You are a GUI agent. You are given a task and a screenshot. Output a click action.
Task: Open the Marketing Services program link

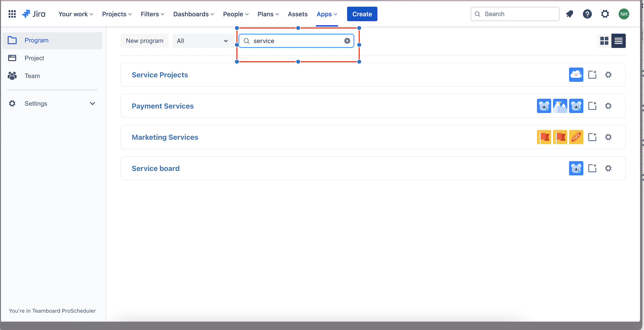(x=165, y=137)
